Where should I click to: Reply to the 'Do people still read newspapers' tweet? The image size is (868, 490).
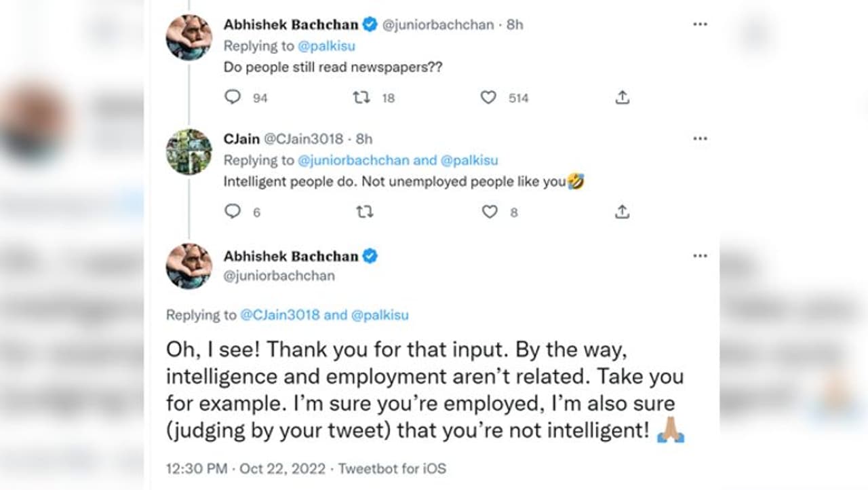233,97
